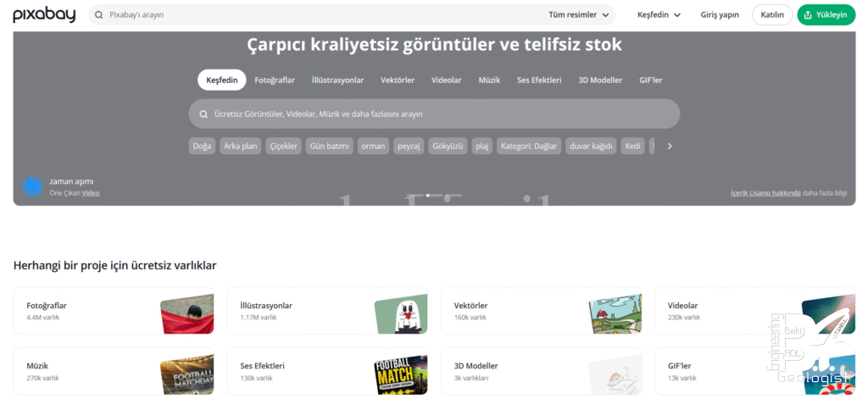
Task: Click the Müzik Football Matchday thumbnail
Action: (x=187, y=374)
